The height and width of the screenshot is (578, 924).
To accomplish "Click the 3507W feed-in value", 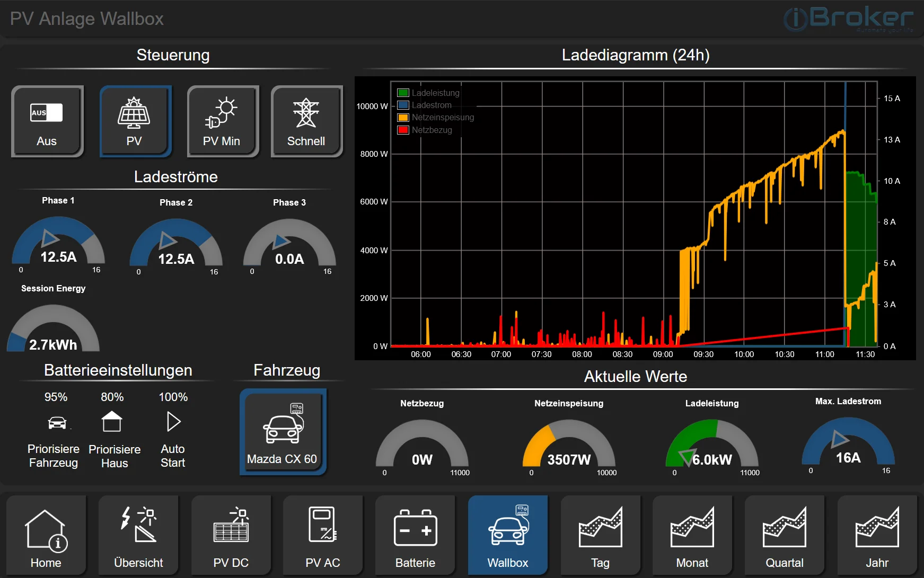I will [x=569, y=460].
